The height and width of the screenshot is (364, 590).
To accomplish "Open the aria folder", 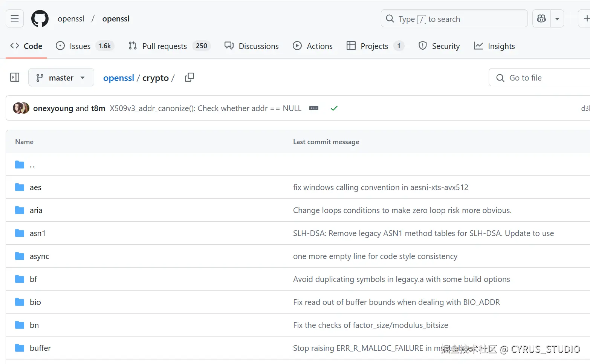I will 36,210.
